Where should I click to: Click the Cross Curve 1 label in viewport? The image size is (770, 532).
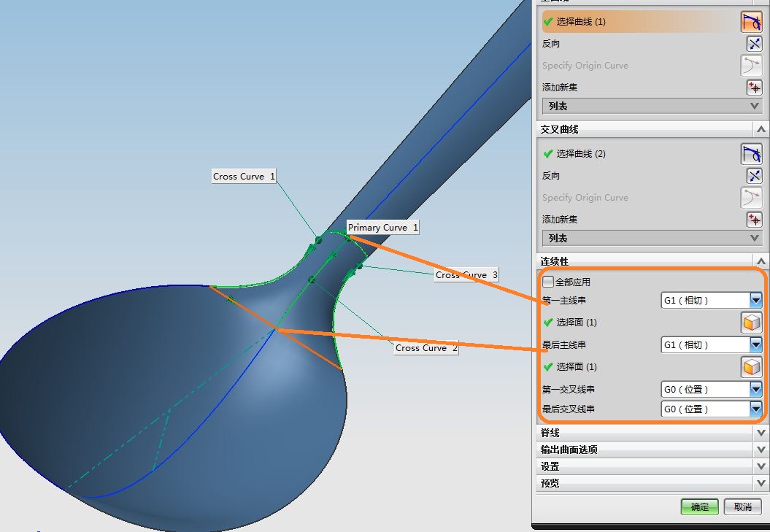point(244,177)
